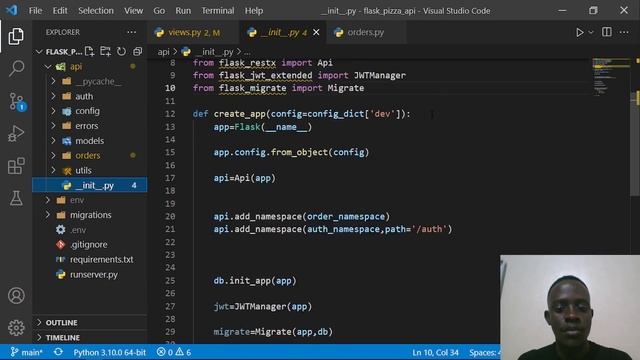
Task: Open editor more actions ellipsis
Action: [624, 32]
